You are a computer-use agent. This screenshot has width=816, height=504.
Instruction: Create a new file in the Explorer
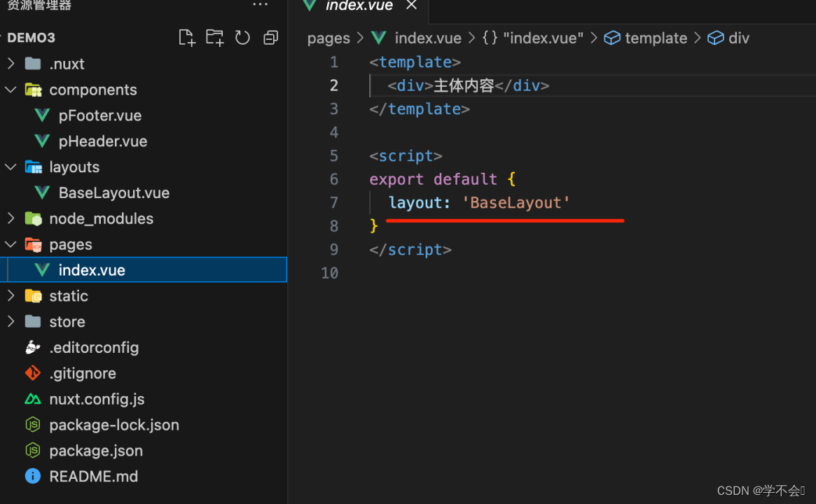[x=186, y=37]
